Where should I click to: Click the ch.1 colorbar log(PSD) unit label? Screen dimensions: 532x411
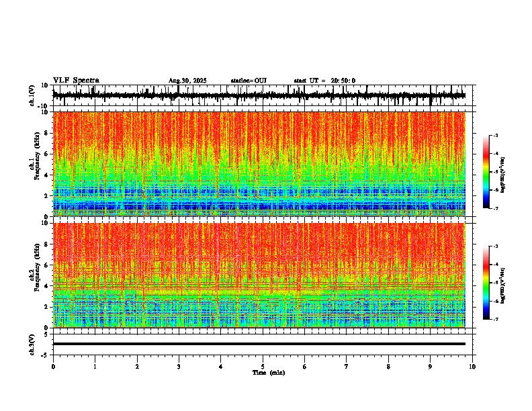click(x=502, y=175)
